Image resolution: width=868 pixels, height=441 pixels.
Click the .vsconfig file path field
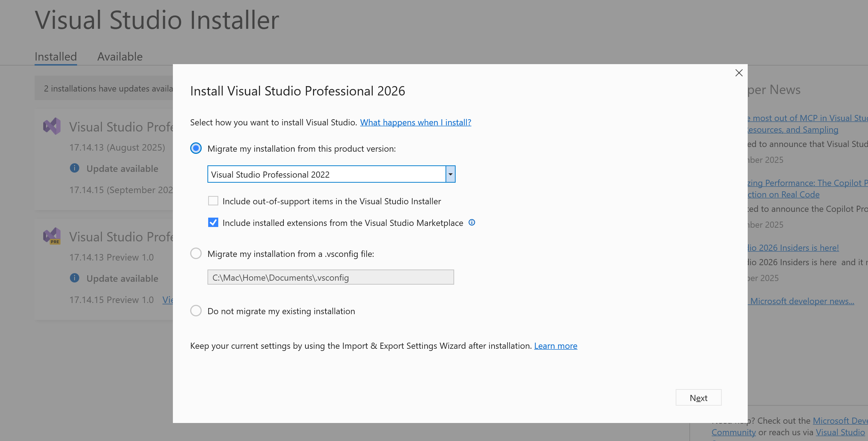[330, 277]
